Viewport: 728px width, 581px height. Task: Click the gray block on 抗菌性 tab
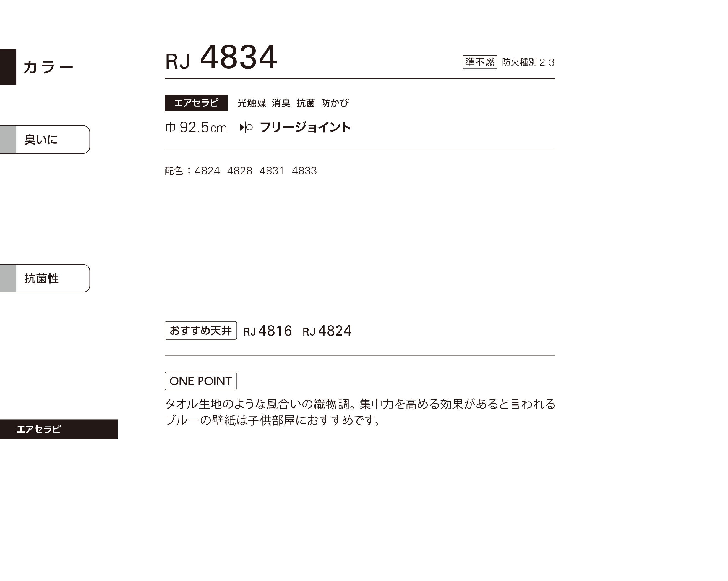tap(8, 278)
